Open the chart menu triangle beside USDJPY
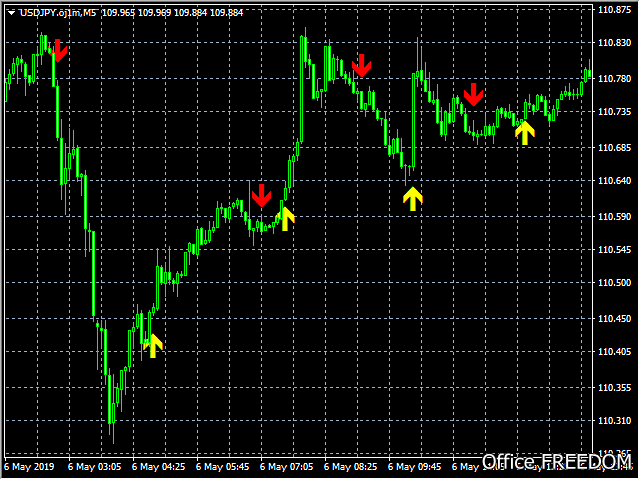 coord(11,13)
